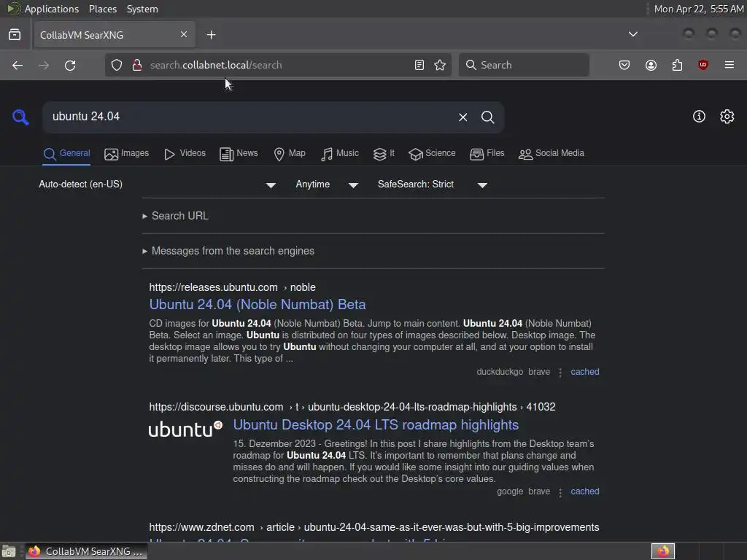The height and width of the screenshot is (560, 747).
Task: Click the Firefox back arrow button
Action: click(18, 65)
